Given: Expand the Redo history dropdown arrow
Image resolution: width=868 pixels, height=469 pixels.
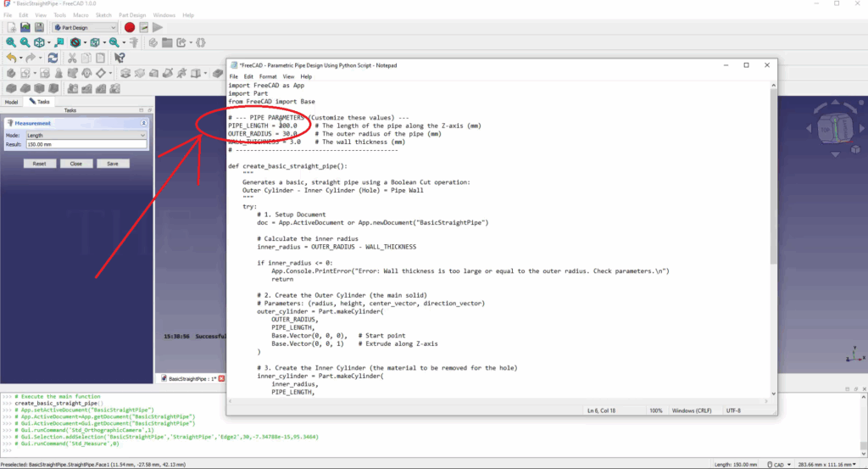Looking at the screenshot, I should click(40, 58).
